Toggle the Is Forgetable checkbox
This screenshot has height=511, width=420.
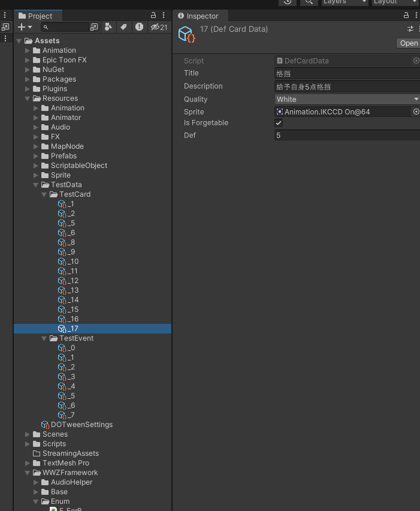tap(279, 123)
